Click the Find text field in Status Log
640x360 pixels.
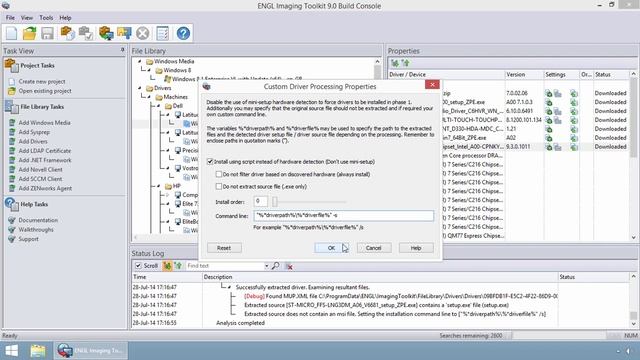click(224, 266)
